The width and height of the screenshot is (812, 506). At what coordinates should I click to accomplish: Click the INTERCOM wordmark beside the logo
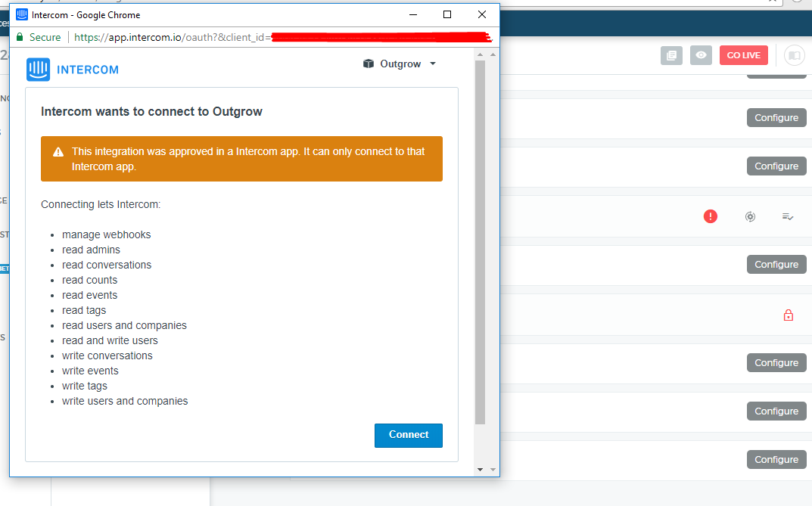coord(88,70)
